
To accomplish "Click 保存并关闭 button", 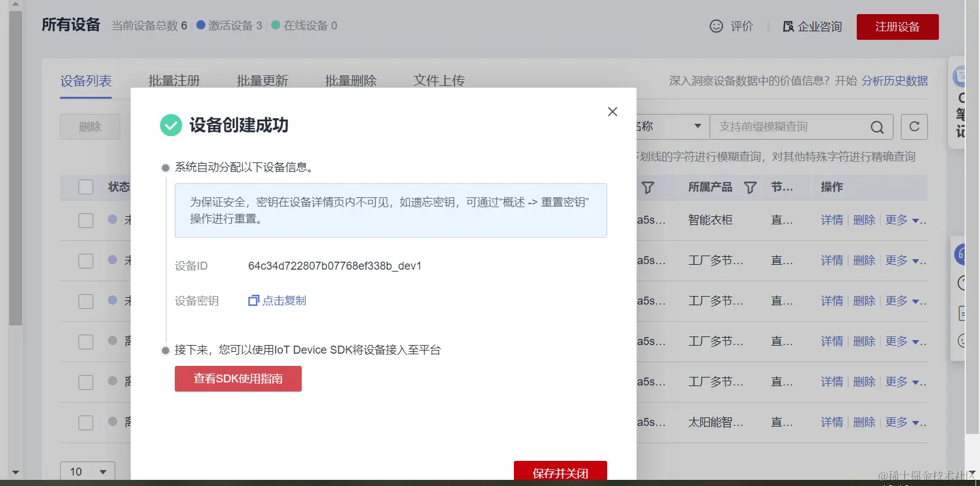I will point(561,472).
